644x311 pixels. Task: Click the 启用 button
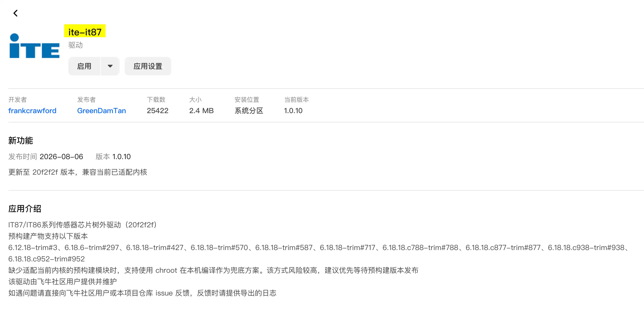[84, 66]
